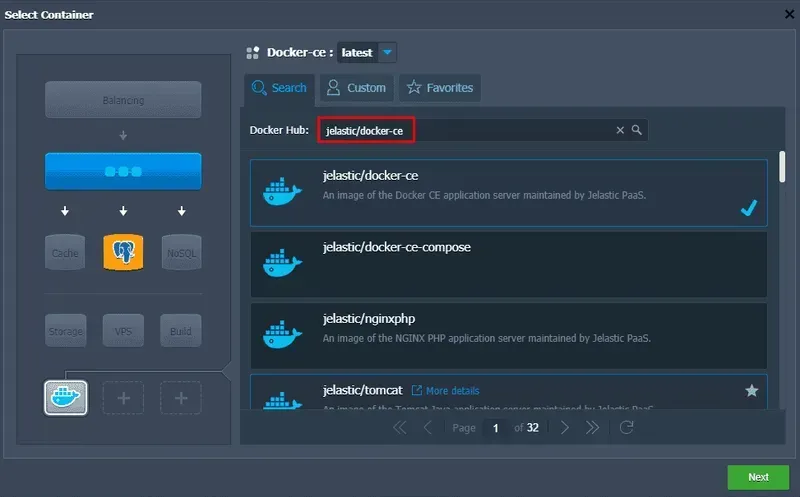Image resolution: width=800 pixels, height=497 pixels.
Task: Click the results list scrollbar
Action: point(782,166)
